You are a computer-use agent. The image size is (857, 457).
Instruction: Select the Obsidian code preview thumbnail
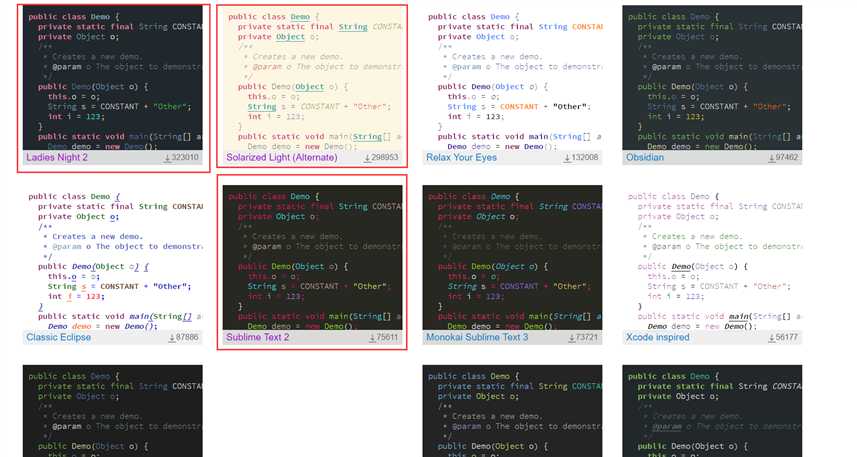712,78
